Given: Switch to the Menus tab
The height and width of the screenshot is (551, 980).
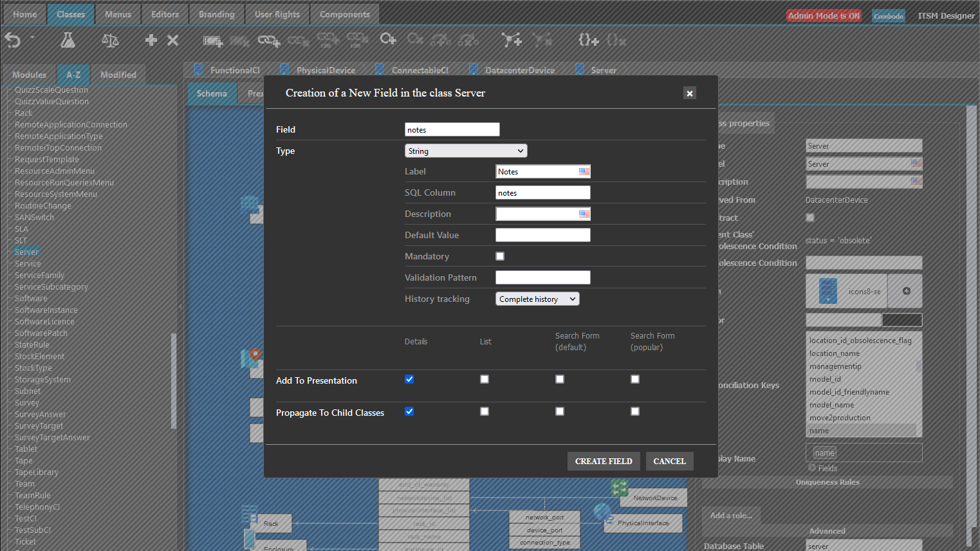Looking at the screenshot, I should 118,14.
